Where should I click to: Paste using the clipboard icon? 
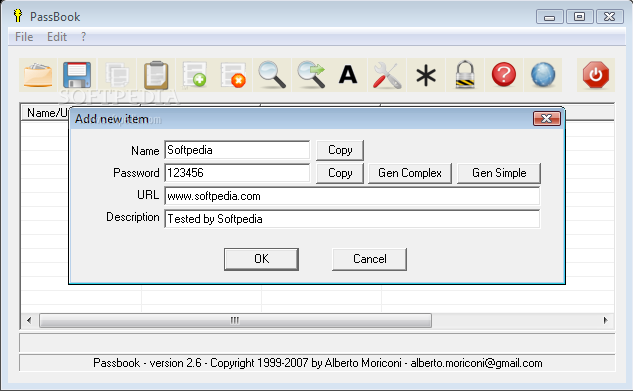point(156,75)
